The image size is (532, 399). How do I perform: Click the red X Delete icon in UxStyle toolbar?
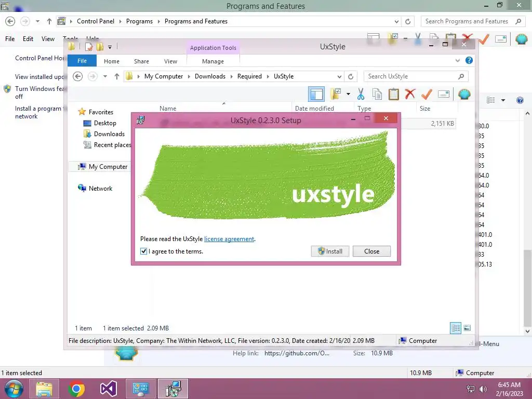point(410,94)
